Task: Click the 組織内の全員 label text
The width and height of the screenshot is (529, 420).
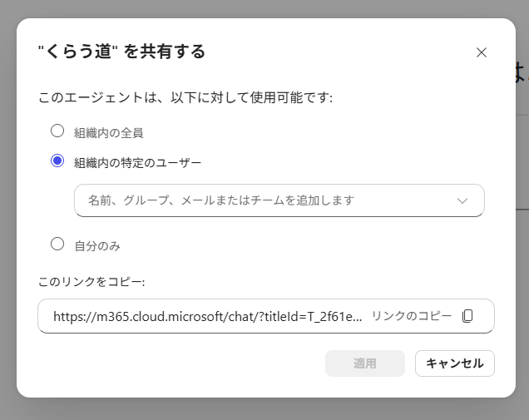Action: coord(109,133)
